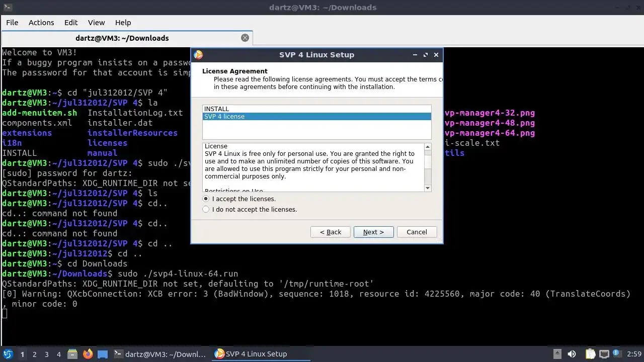Select 'I do not accept the licenses' option
Image resolution: width=644 pixels, height=362 pixels.
(x=206, y=209)
